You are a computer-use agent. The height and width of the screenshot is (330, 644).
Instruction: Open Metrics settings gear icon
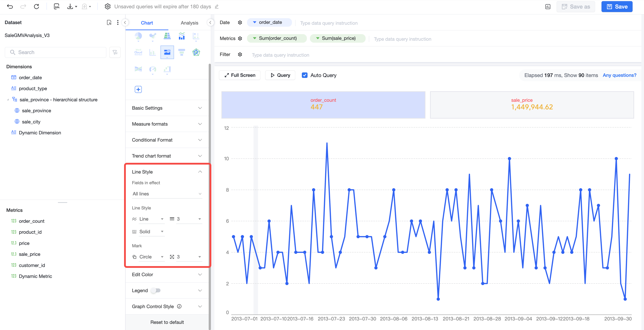click(x=240, y=39)
